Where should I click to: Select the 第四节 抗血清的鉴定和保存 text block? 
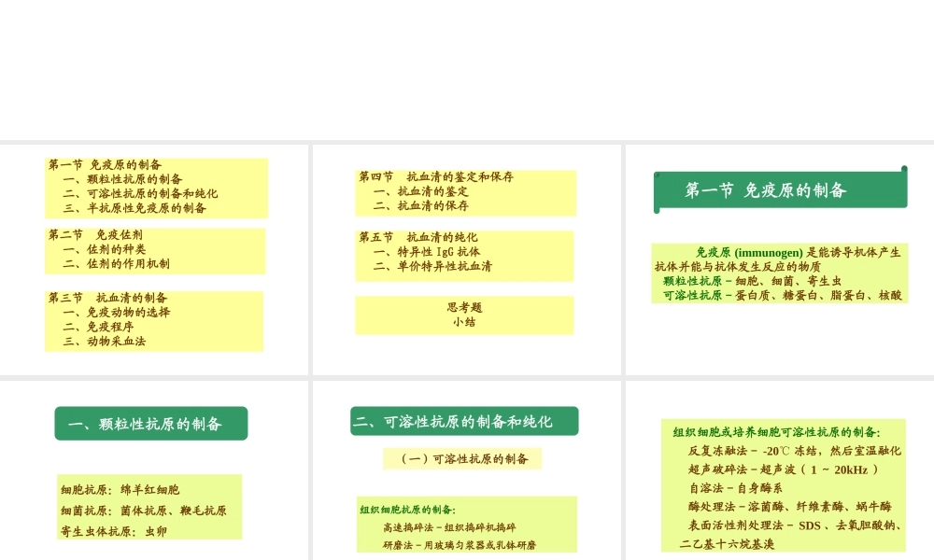click(x=464, y=192)
